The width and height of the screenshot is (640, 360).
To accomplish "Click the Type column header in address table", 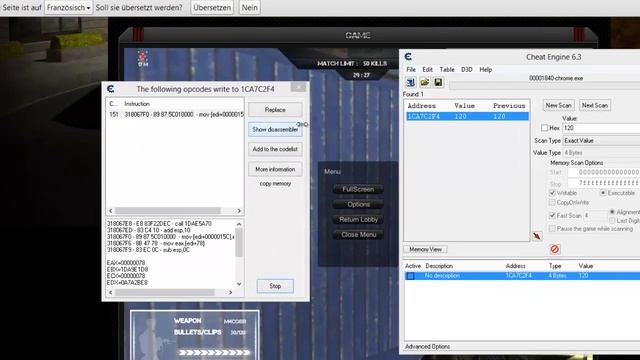I will coord(555,266).
